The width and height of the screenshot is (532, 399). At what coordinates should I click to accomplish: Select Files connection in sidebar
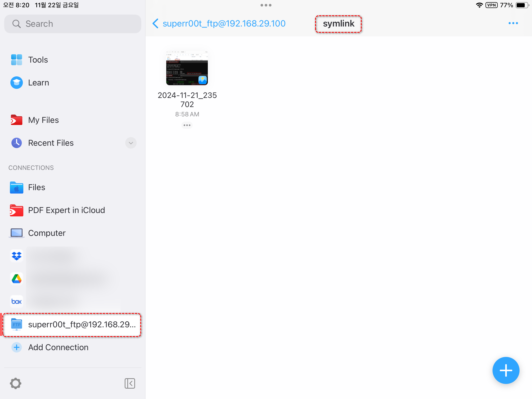(x=36, y=187)
